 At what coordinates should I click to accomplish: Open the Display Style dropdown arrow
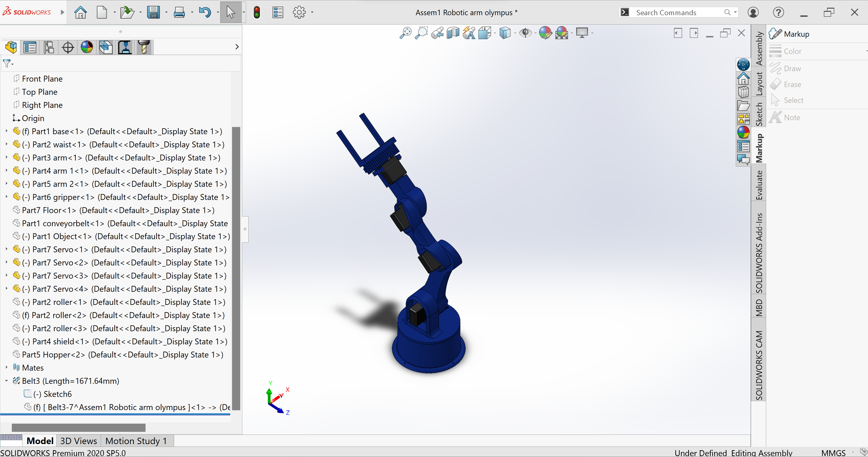(x=515, y=33)
